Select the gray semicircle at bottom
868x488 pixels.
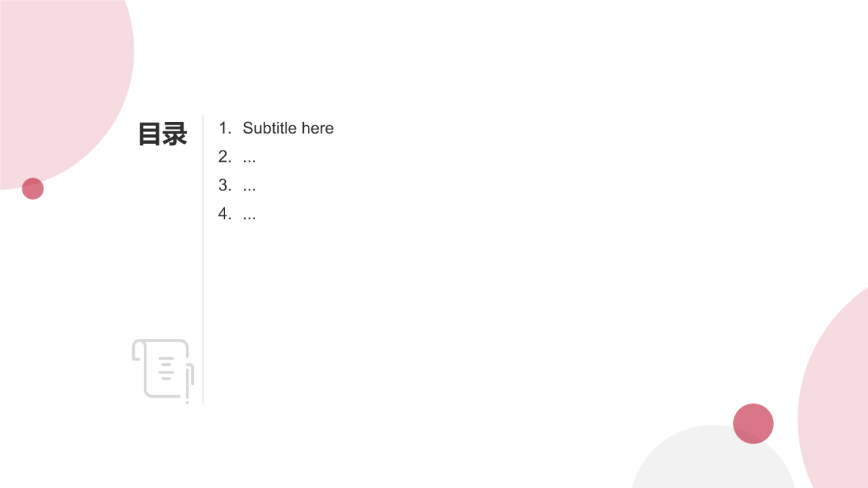click(713, 457)
